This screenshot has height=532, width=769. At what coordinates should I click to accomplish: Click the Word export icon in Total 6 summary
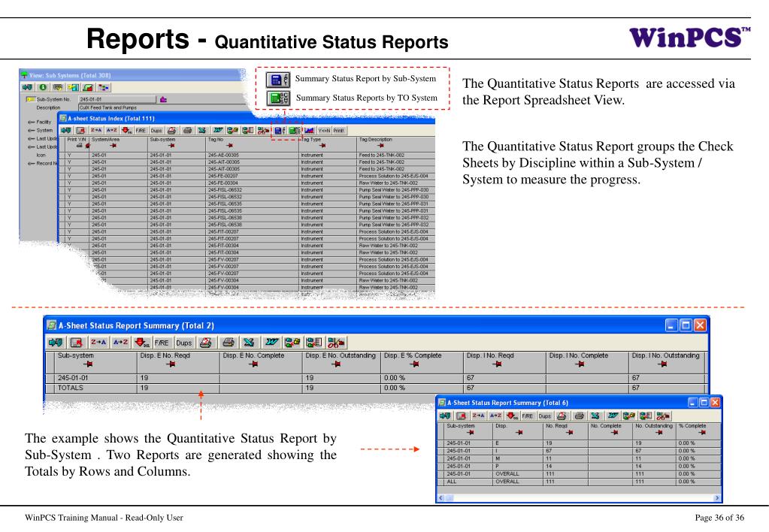click(613, 416)
